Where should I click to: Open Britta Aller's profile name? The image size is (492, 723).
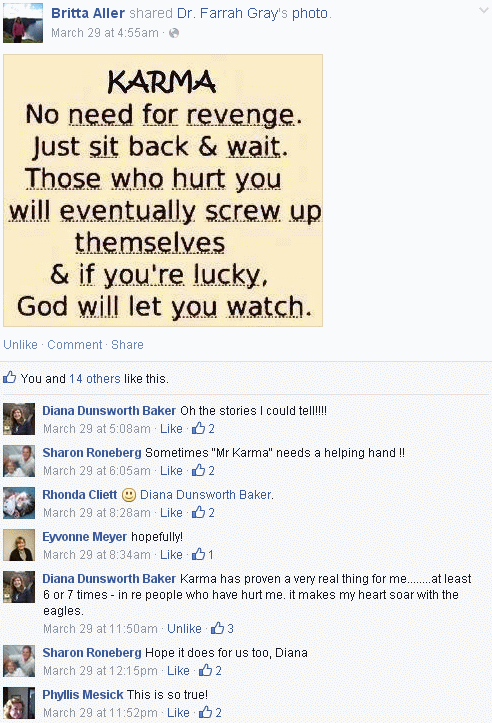[88, 13]
